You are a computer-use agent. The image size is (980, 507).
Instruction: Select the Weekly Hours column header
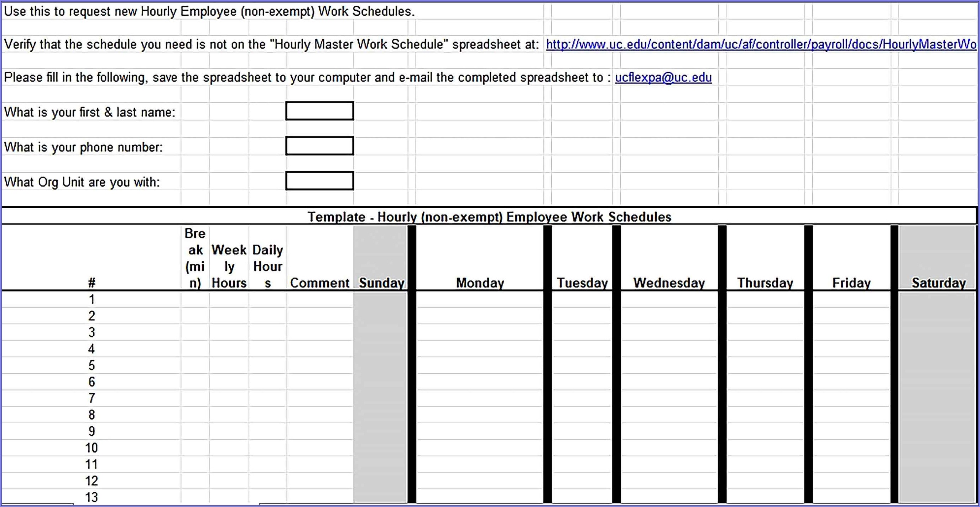(x=229, y=267)
